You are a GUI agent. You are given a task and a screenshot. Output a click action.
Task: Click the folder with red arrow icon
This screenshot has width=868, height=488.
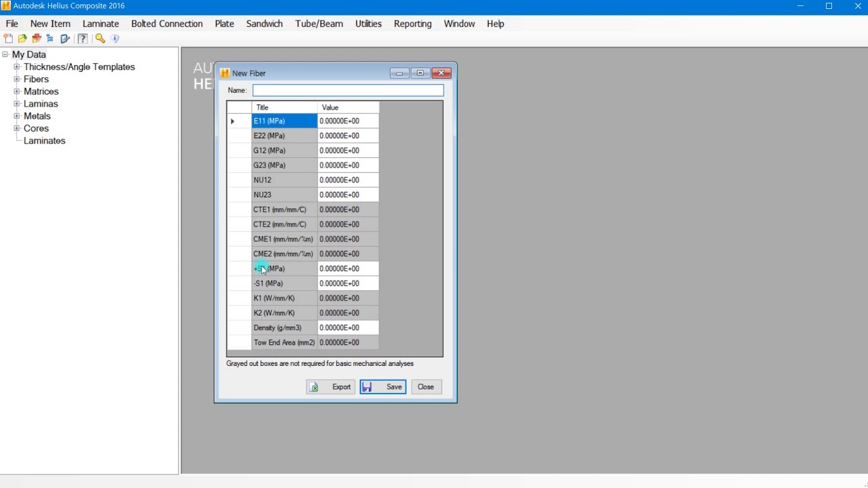[x=37, y=39]
